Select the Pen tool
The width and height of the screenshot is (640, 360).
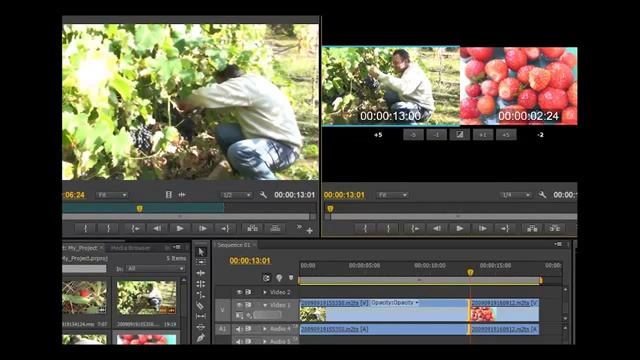[200, 338]
